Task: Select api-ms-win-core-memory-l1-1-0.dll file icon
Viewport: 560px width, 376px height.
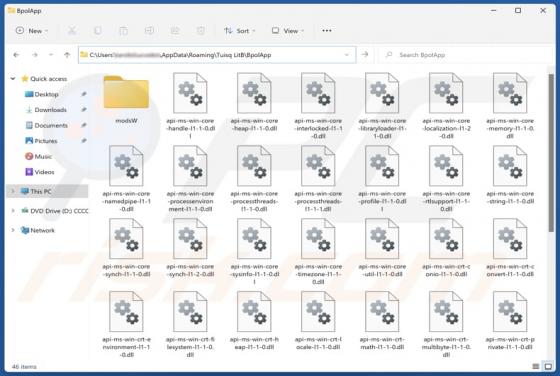Action: tap(510, 93)
